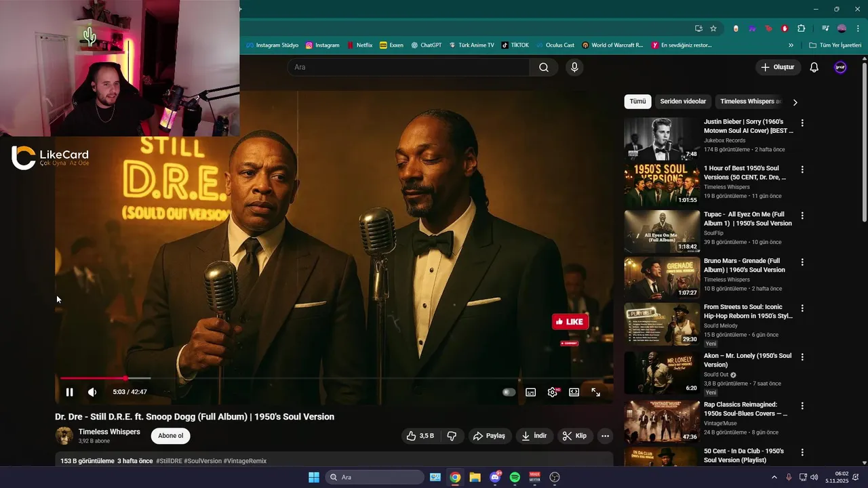Open YouTube account avatar menu

click(x=840, y=67)
